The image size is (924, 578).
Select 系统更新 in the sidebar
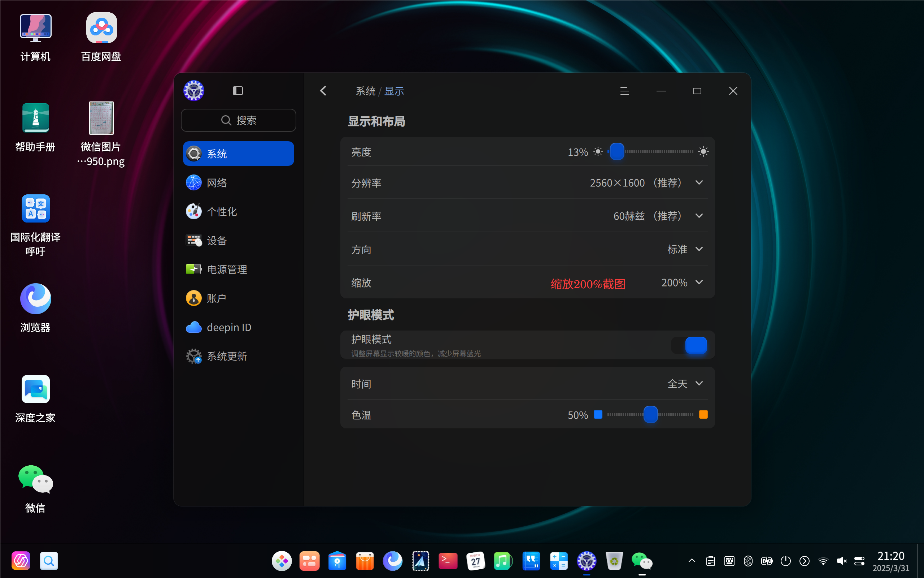(x=238, y=356)
